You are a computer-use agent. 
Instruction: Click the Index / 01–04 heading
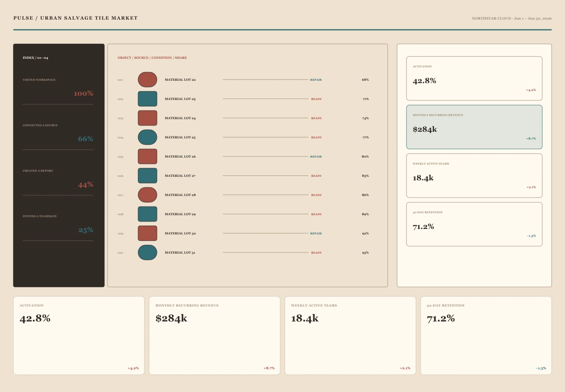point(35,58)
